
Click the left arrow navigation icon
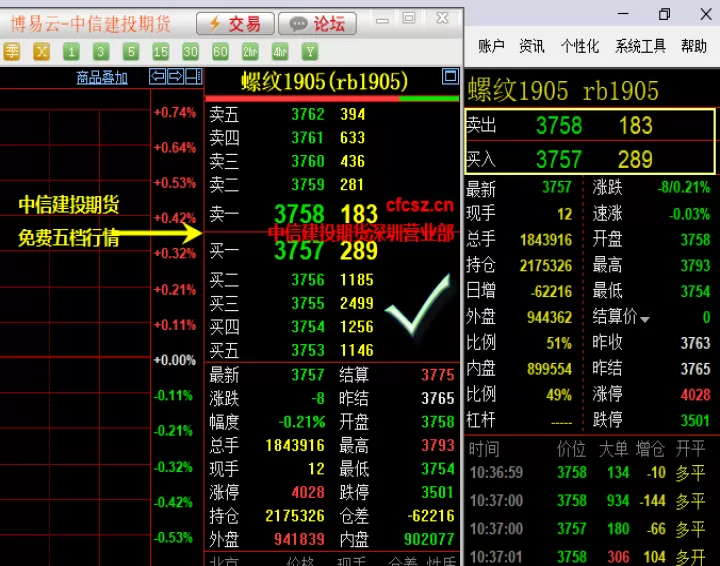click(x=158, y=76)
